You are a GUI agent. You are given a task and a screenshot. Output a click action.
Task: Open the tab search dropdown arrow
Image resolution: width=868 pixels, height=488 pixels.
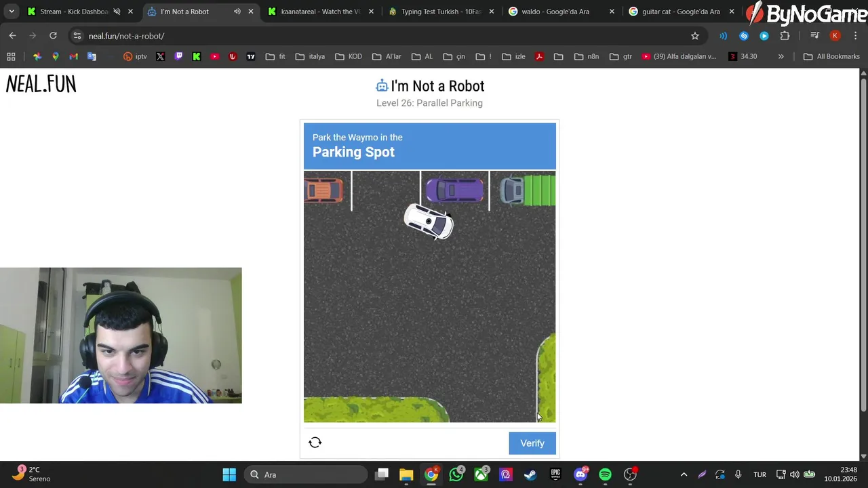tap(12, 12)
